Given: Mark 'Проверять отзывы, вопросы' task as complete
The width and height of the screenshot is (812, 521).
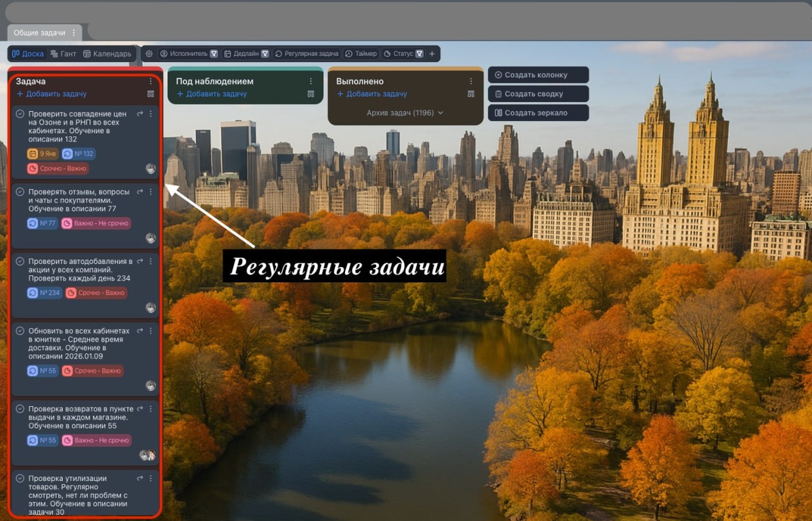Looking at the screenshot, I should coord(20,192).
